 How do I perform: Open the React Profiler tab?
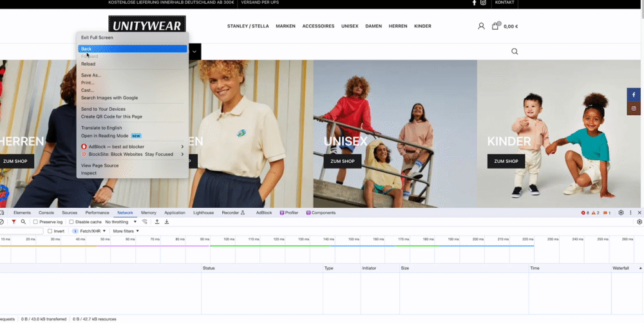coord(289,212)
